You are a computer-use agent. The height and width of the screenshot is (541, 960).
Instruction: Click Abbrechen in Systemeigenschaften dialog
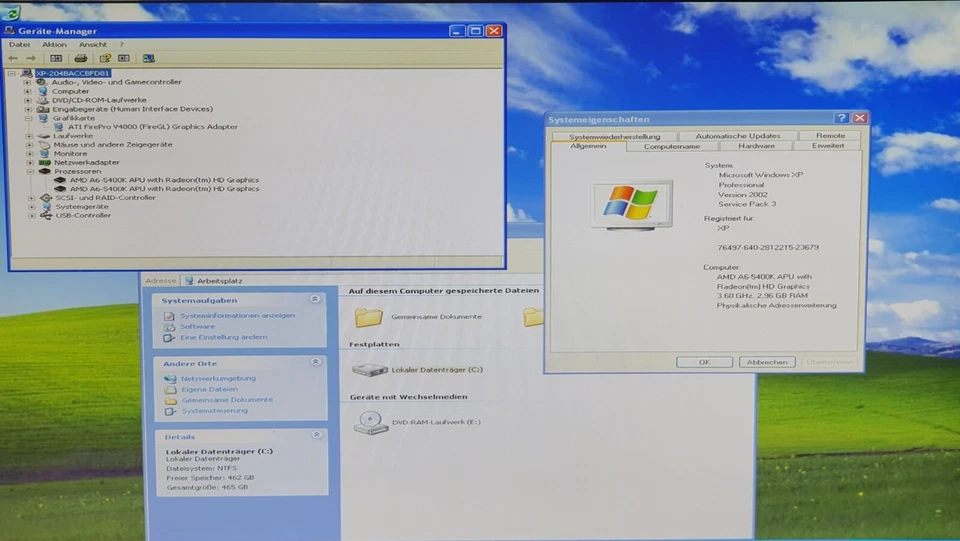[767, 362]
